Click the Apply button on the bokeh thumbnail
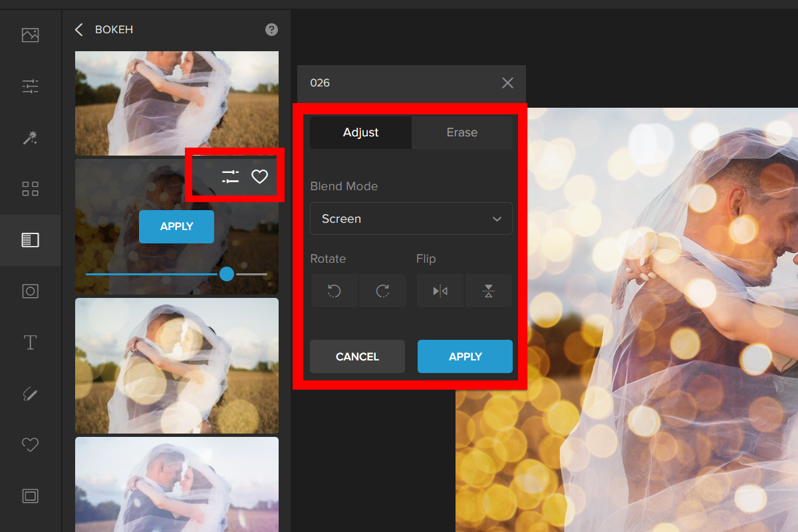The width and height of the screenshot is (798, 532). pos(176,227)
